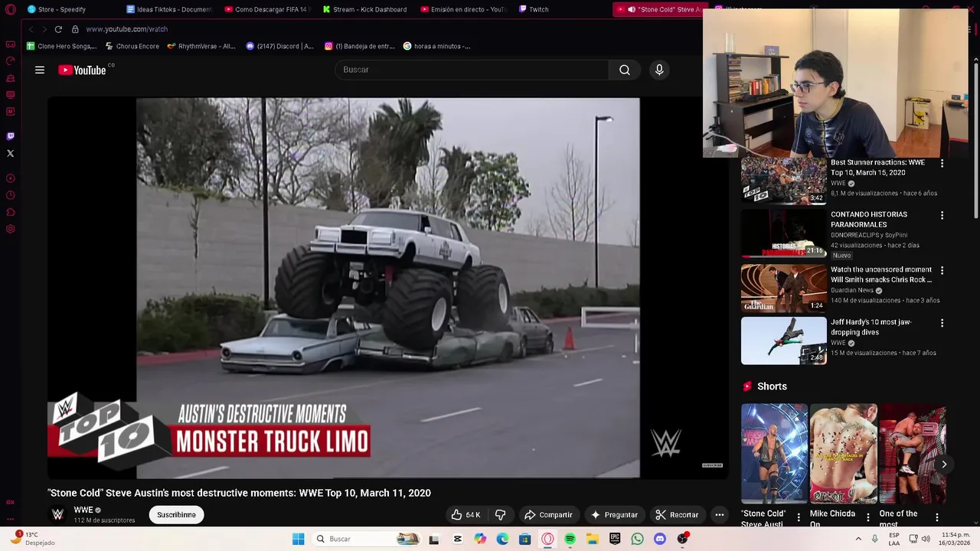Viewport: 980px width, 551px height.
Task: Play Jeff Hardy jaw-dropping dives thumbnail
Action: [783, 341]
